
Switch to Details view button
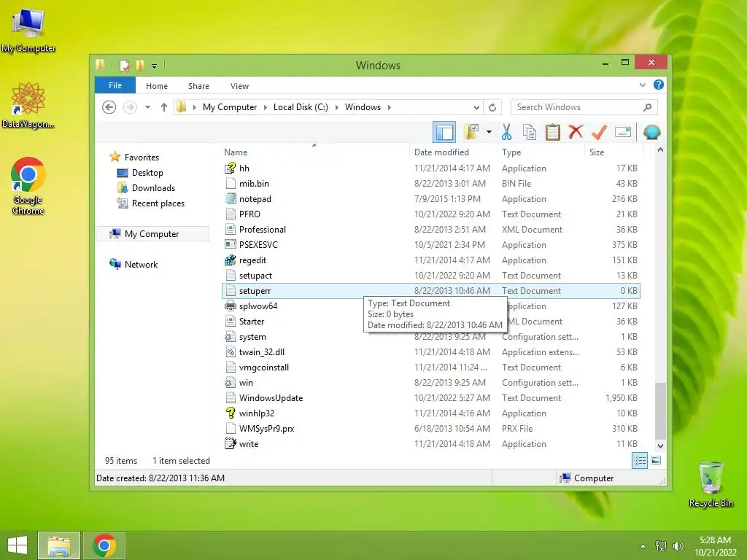tap(640, 461)
